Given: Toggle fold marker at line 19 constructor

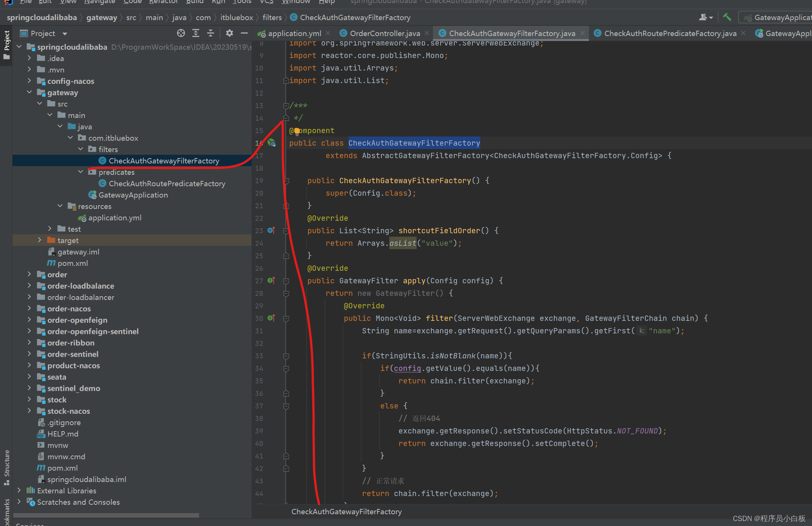Looking at the screenshot, I should pyautogui.click(x=286, y=181).
